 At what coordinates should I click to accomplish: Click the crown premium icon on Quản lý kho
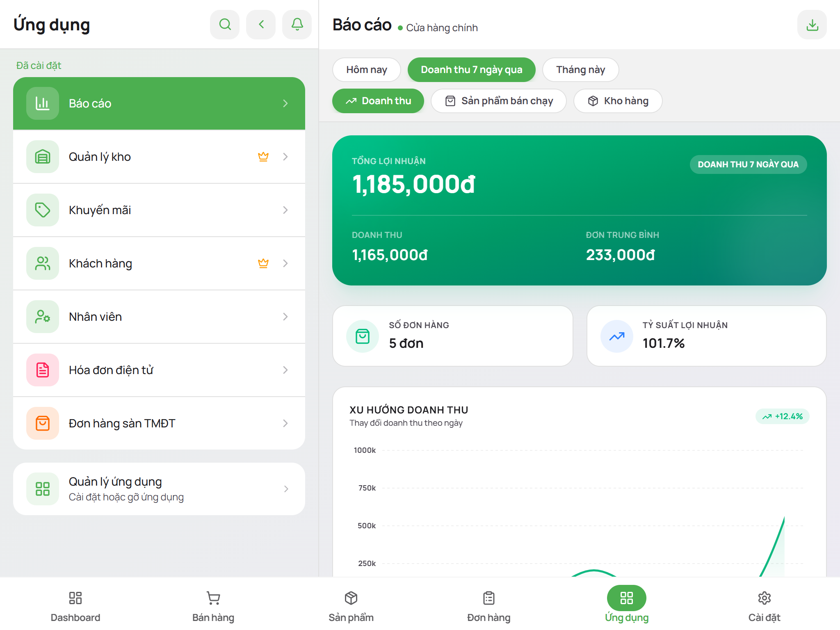coord(263,157)
